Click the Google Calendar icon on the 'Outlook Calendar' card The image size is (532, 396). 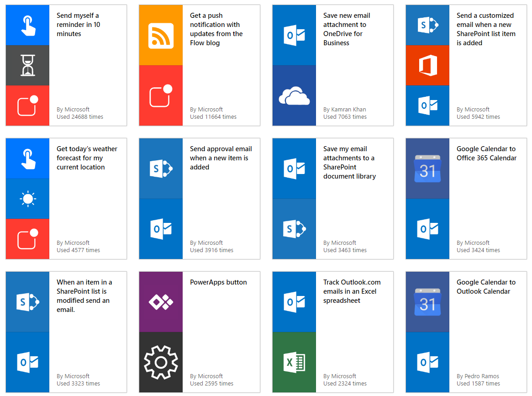click(427, 302)
